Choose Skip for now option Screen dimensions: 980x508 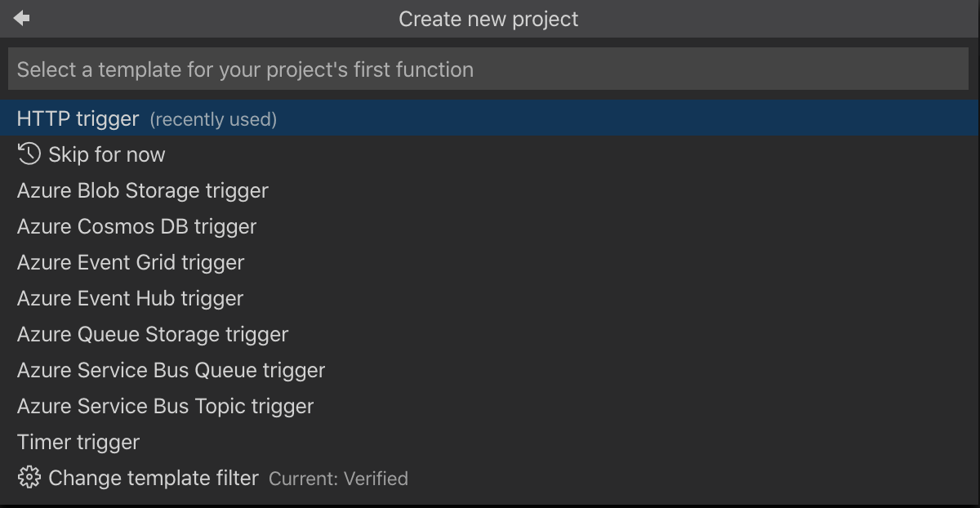click(x=106, y=154)
